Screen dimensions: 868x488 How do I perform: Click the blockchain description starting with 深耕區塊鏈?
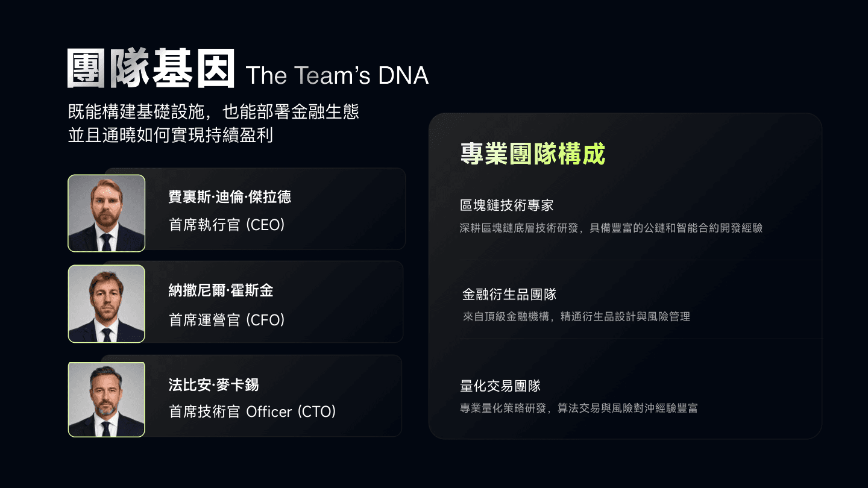click(x=611, y=228)
